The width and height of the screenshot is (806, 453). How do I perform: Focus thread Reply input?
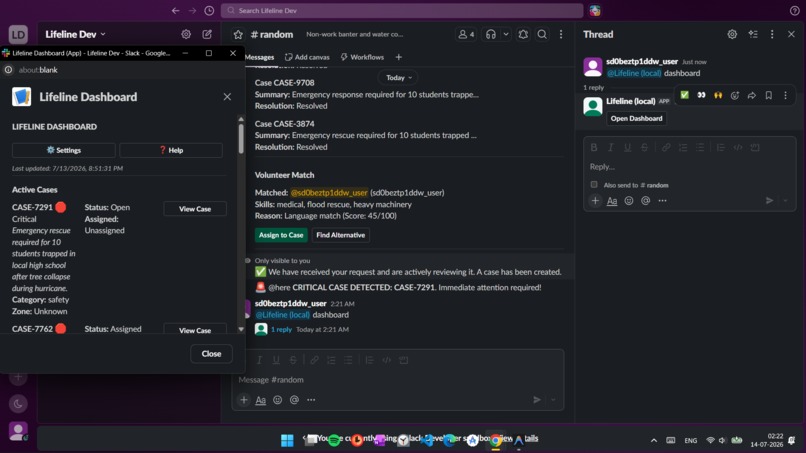[689, 167]
